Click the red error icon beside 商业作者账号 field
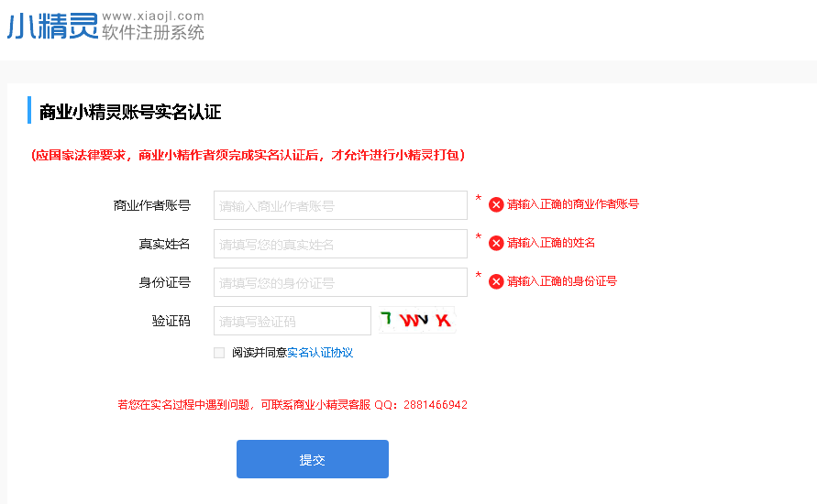The image size is (817, 504). click(x=496, y=204)
